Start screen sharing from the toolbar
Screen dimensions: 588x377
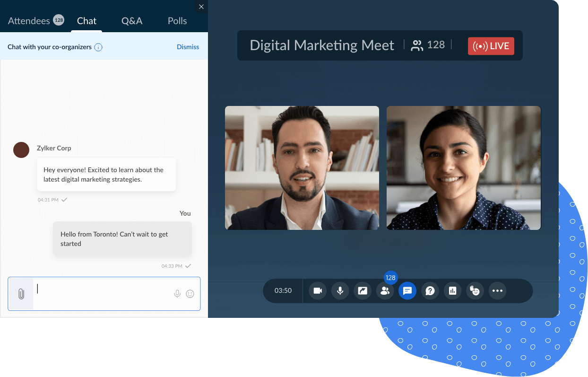click(x=363, y=290)
